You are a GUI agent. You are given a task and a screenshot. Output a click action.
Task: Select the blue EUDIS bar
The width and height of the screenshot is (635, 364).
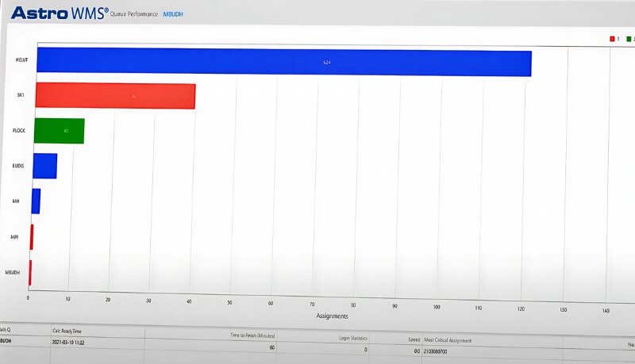click(45, 166)
